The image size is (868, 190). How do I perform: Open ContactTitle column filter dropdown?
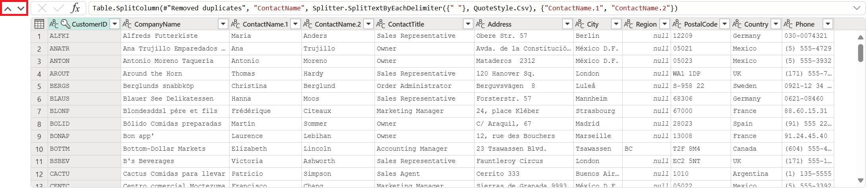468,24
